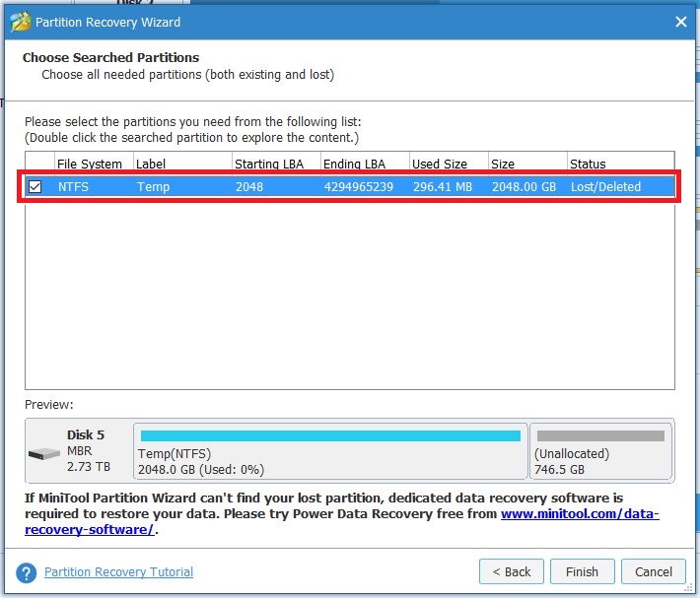This screenshot has width=700, height=598.
Task: Click the Partition Recovery Wizard title icon
Action: [x=21, y=22]
